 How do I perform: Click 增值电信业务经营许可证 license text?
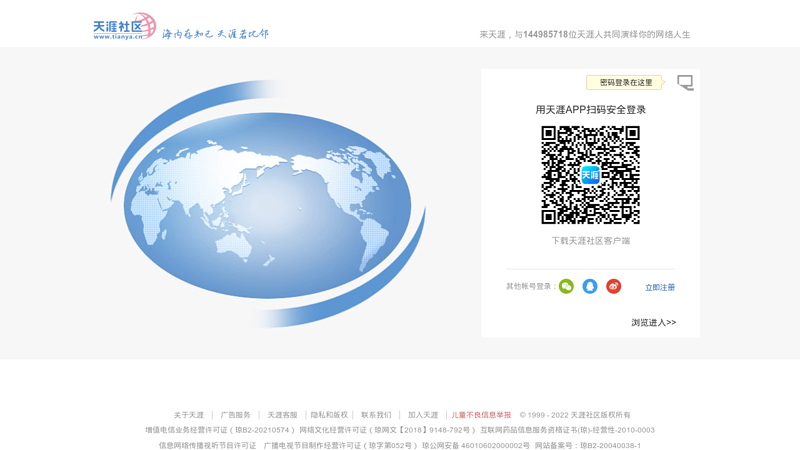pos(220,430)
